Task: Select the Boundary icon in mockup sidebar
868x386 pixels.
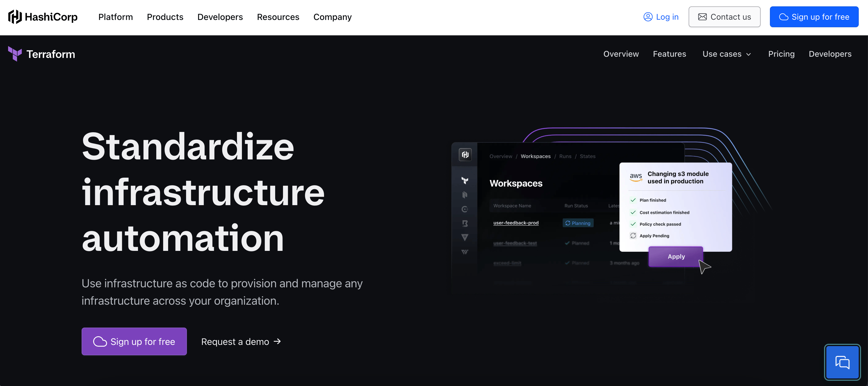Action: point(465,223)
